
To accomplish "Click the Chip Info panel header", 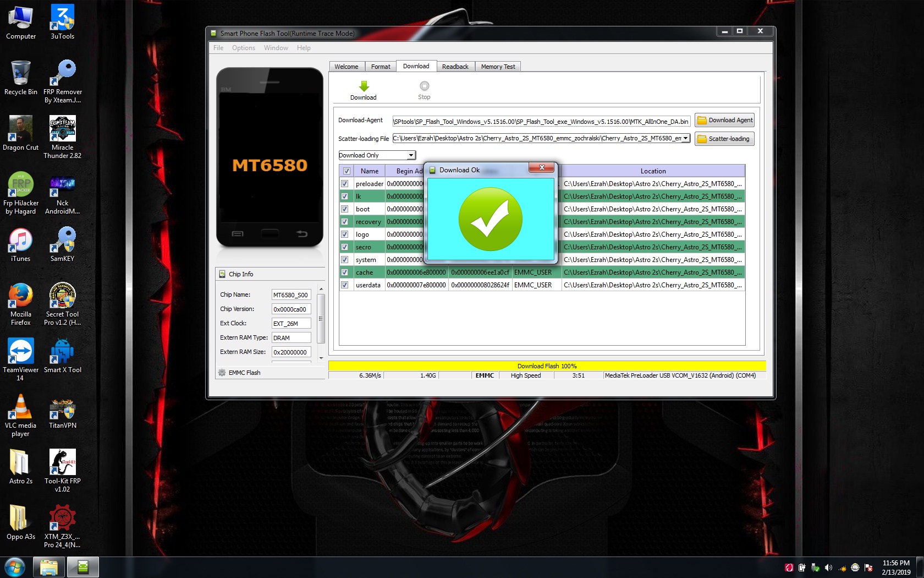I will 271,274.
